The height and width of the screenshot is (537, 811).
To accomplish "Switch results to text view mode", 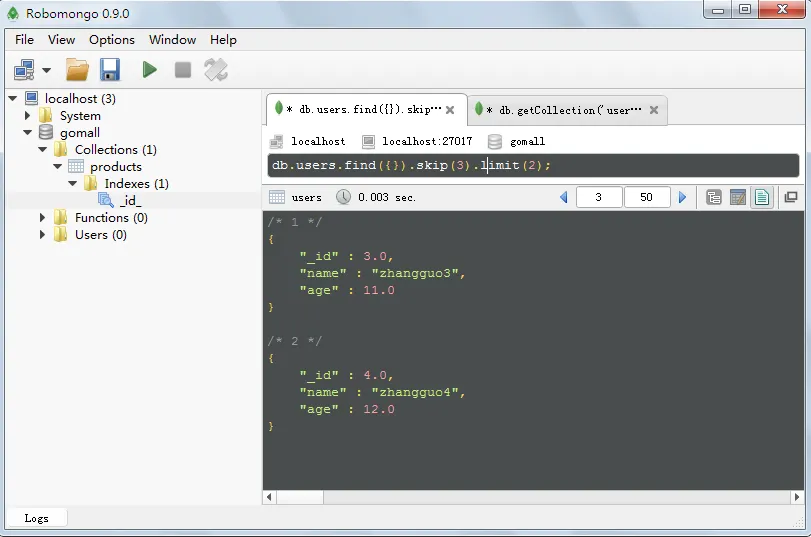I will (762, 197).
